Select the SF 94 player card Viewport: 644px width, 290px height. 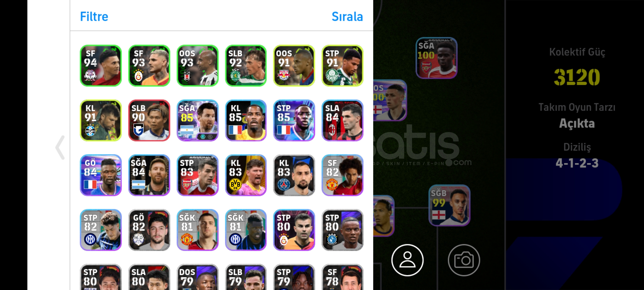click(x=101, y=66)
